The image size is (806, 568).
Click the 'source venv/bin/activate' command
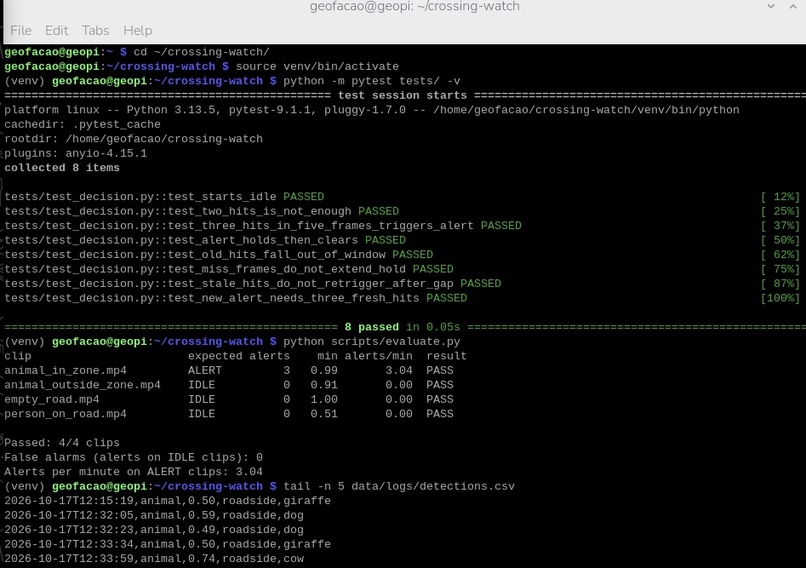click(317, 66)
